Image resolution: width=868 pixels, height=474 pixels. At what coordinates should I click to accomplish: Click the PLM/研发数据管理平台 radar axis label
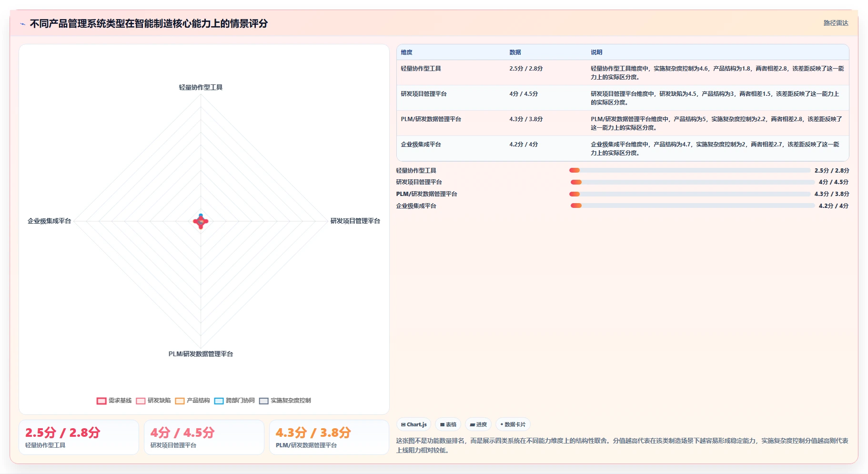pyautogui.click(x=201, y=354)
